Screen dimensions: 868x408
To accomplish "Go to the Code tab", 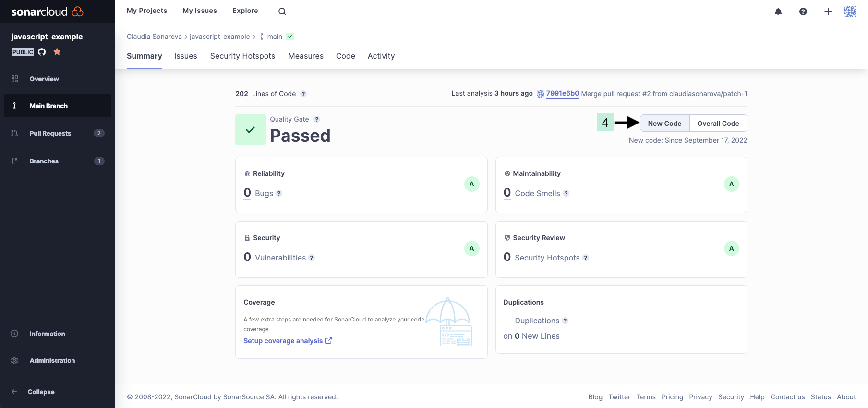I will pos(346,56).
